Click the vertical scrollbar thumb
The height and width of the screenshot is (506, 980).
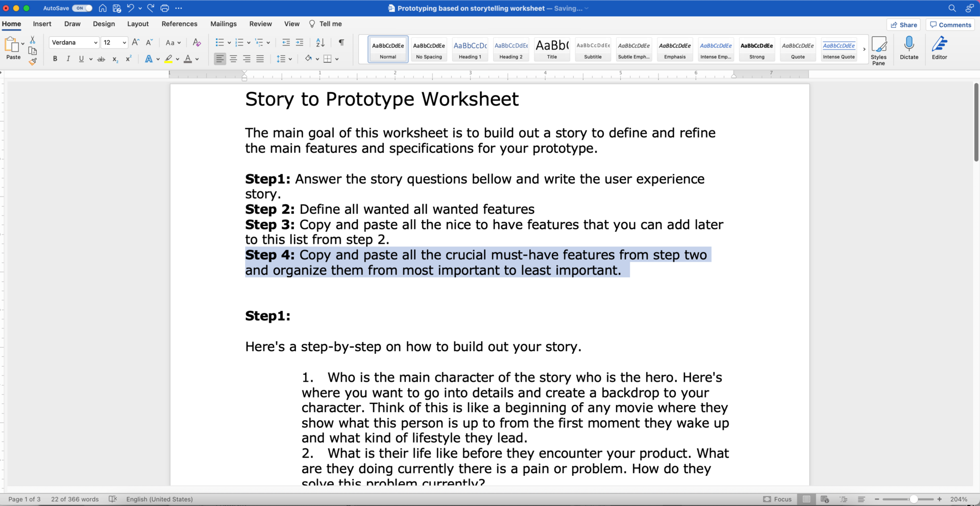click(976, 123)
